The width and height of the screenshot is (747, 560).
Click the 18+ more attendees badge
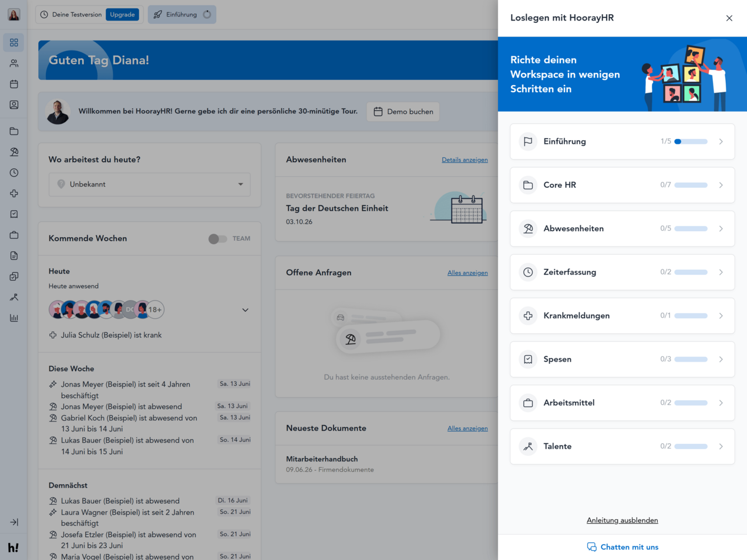155,310
